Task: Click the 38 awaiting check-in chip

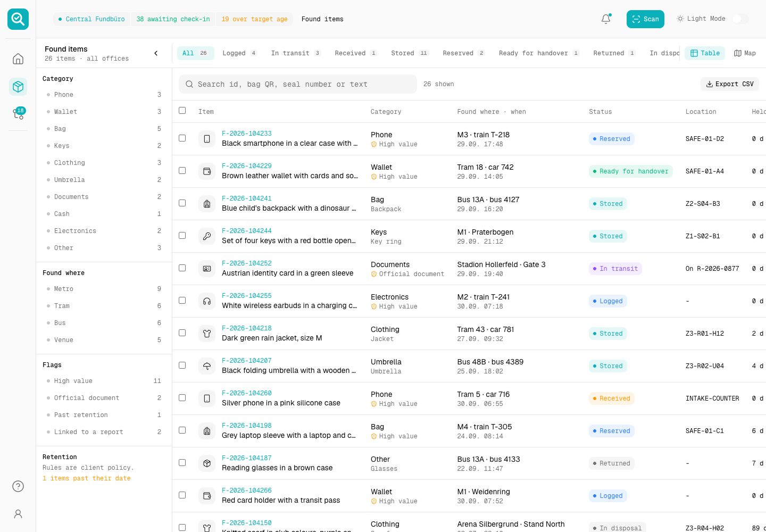Action: tap(173, 19)
